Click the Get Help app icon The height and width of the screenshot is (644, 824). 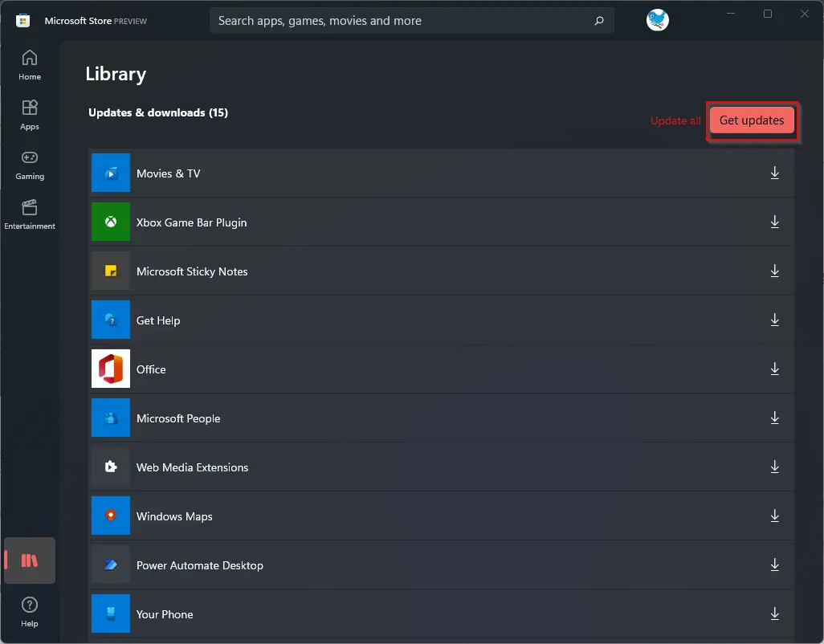pyautogui.click(x=110, y=320)
